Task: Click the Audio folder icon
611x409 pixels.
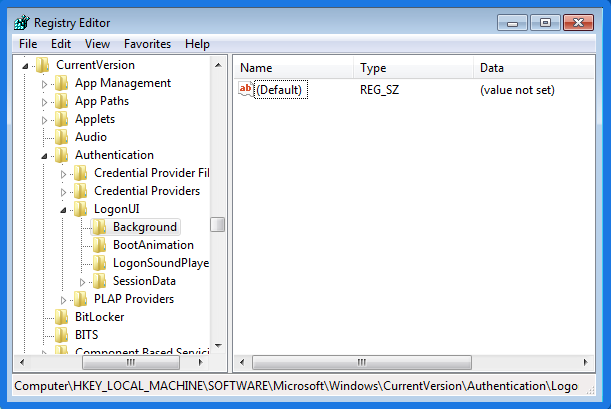Action: pyautogui.click(x=62, y=137)
